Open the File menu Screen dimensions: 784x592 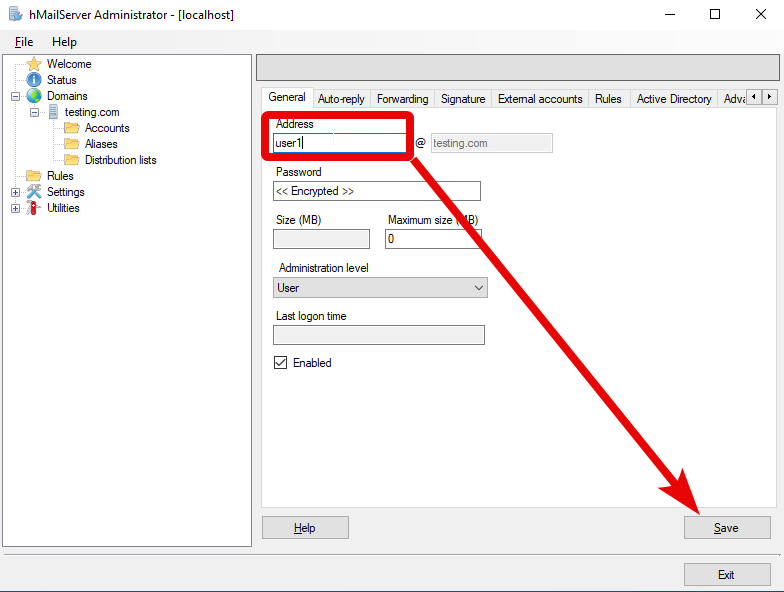(x=24, y=42)
